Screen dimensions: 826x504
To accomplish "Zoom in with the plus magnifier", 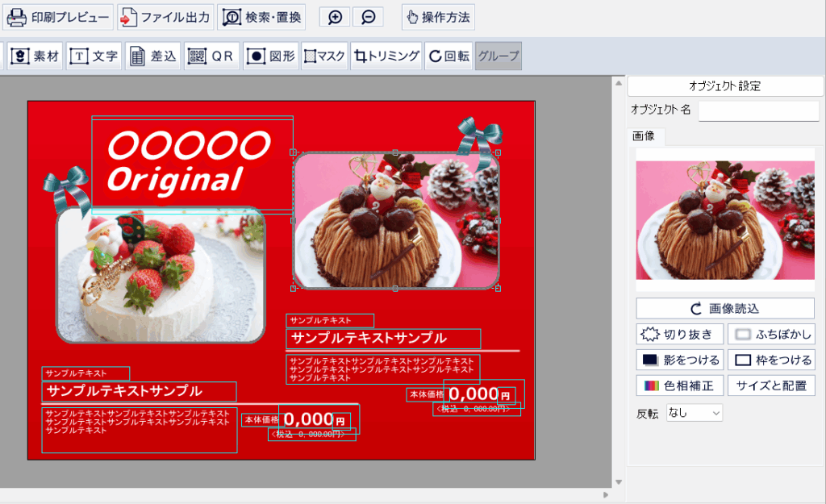I will point(335,17).
